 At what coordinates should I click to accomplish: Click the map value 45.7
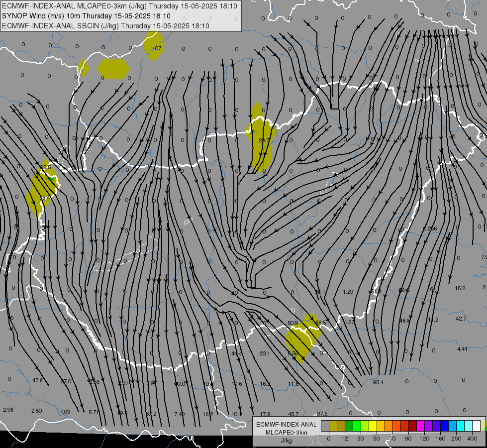(293, 414)
